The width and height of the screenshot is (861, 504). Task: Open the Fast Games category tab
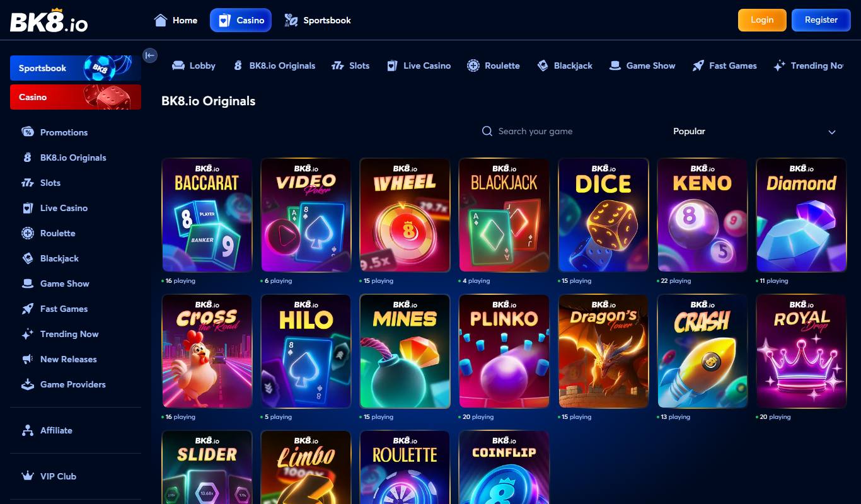[x=725, y=66]
